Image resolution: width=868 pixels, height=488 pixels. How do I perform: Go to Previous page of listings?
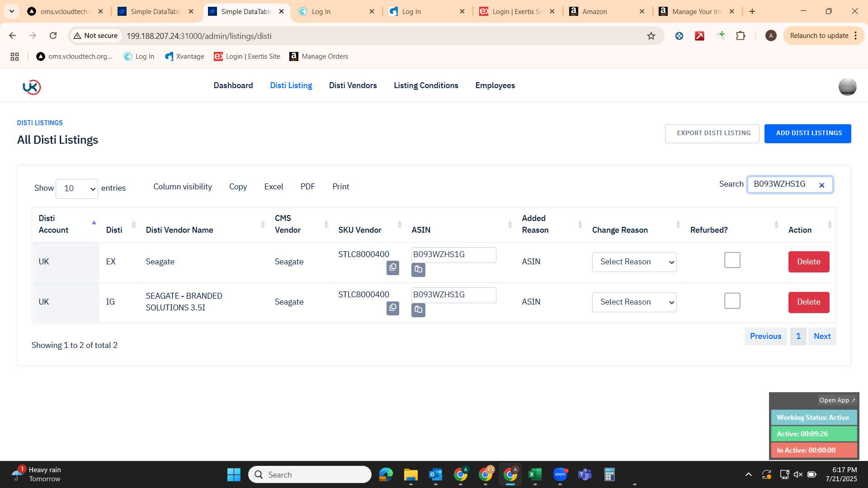tap(765, 336)
